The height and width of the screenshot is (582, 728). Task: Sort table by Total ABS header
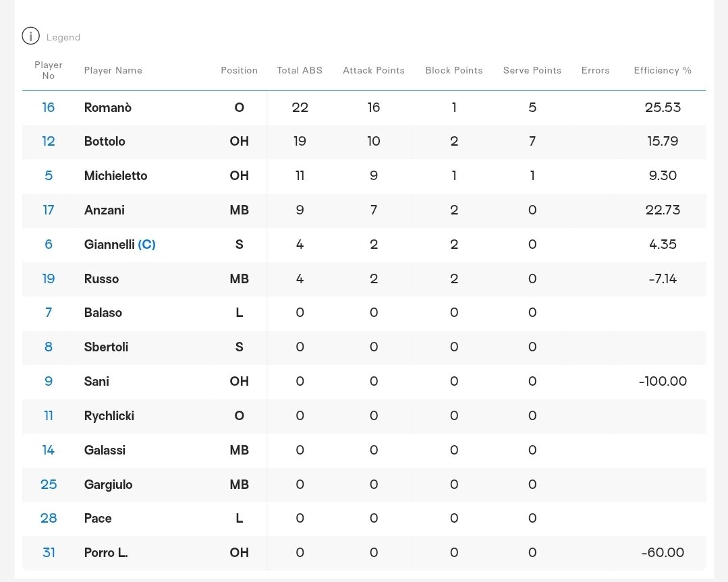300,70
